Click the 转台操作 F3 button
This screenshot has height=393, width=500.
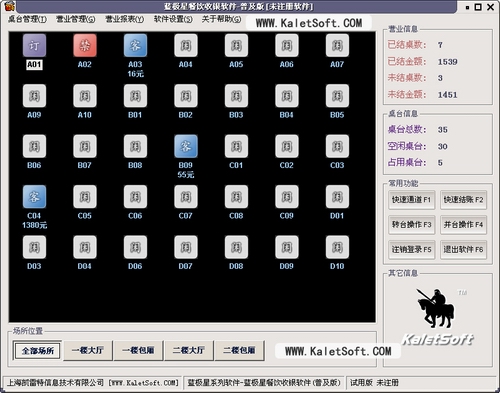pyautogui.click(x=412, y=225)
